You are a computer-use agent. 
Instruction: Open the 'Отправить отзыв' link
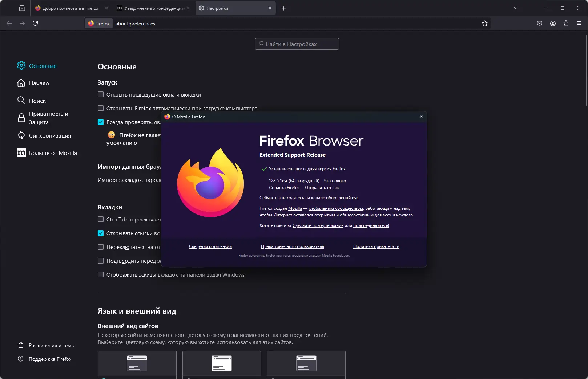tap(322, 188)
